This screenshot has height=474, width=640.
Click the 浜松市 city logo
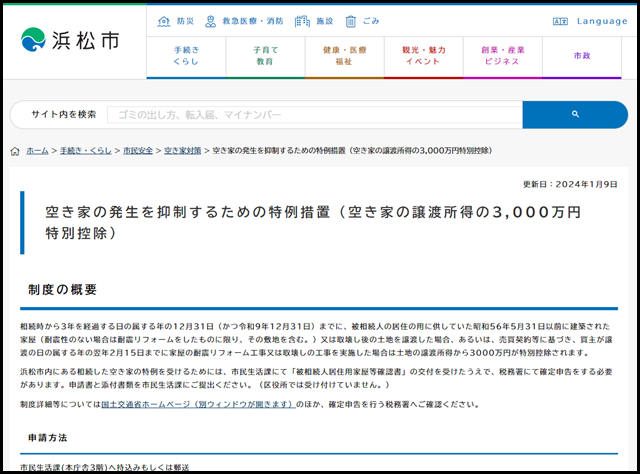click(69, 39)
